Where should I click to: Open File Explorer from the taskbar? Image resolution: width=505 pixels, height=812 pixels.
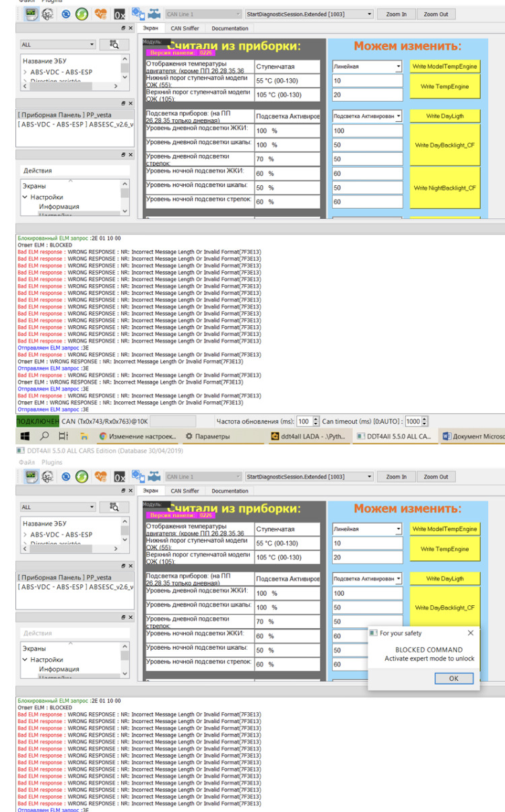83,436
